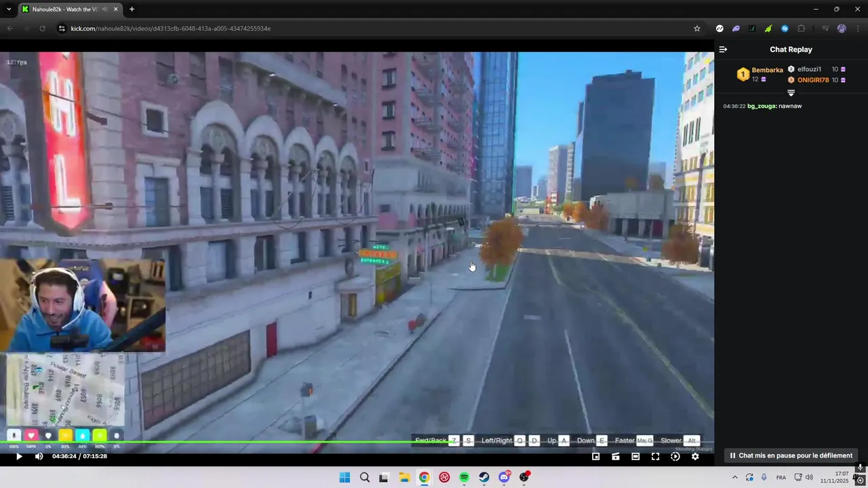Viewport: 868px width, 488px height.
Task: Play the paused Kick video
Action: pyautogui.click(x=19, y=457)
